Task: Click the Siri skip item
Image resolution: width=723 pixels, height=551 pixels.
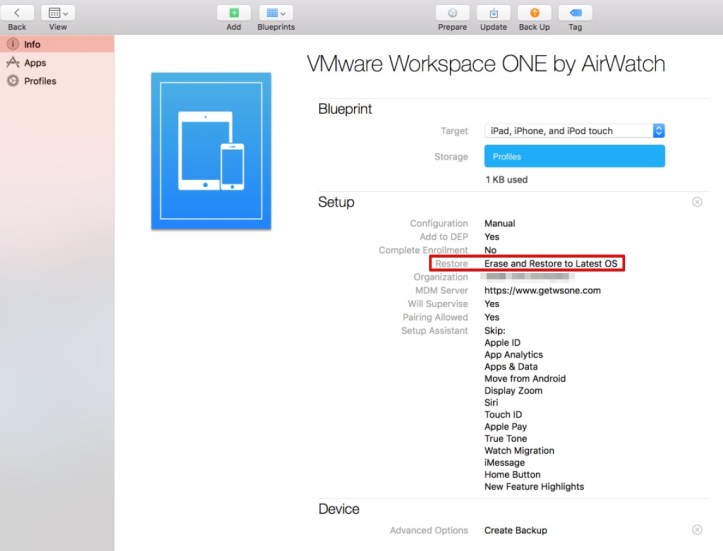Action: click(491, 403)
